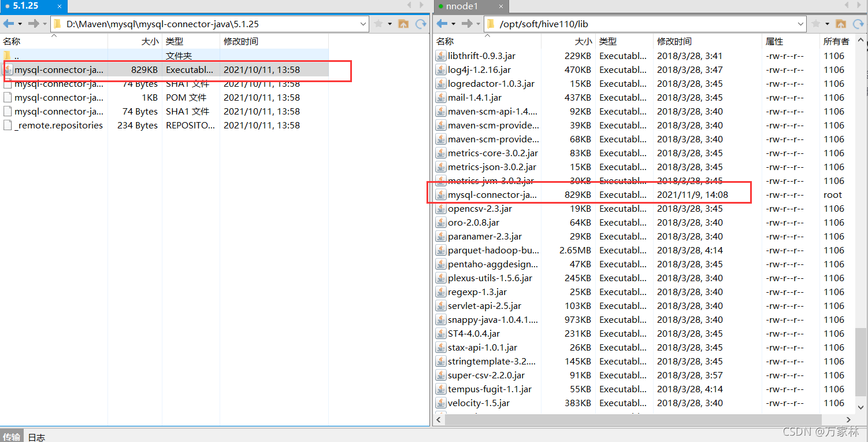Go back in local pane navigation
The height and width of the screenshot is (442, 868).
coord(8,24)
